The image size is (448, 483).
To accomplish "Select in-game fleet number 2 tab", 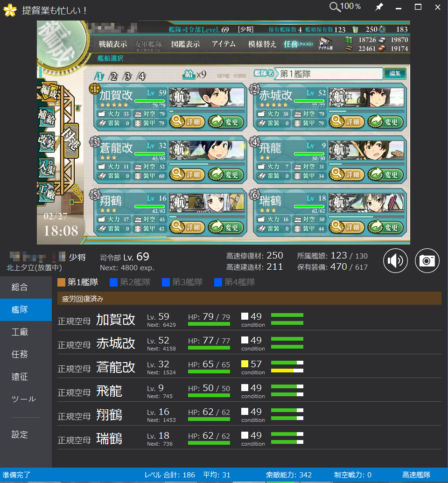I will (x=113, y=76).
